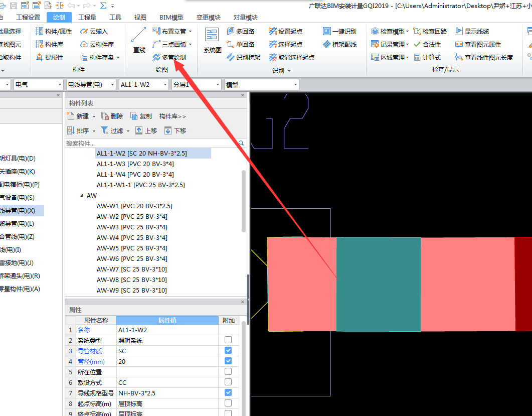Viewport: 532px width, 416px height.
Task: Click 取消选择起点 cancel start point
Action: pos(291,57)
